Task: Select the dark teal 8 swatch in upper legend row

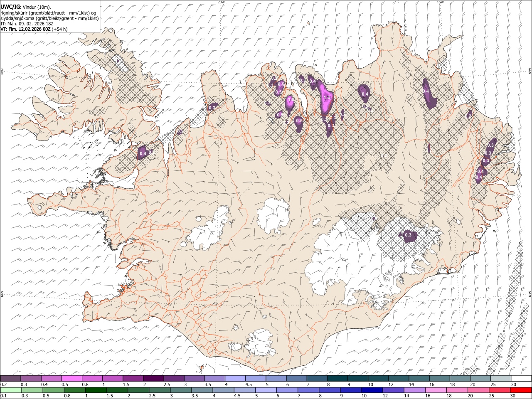Action: (x=337, y=379)
